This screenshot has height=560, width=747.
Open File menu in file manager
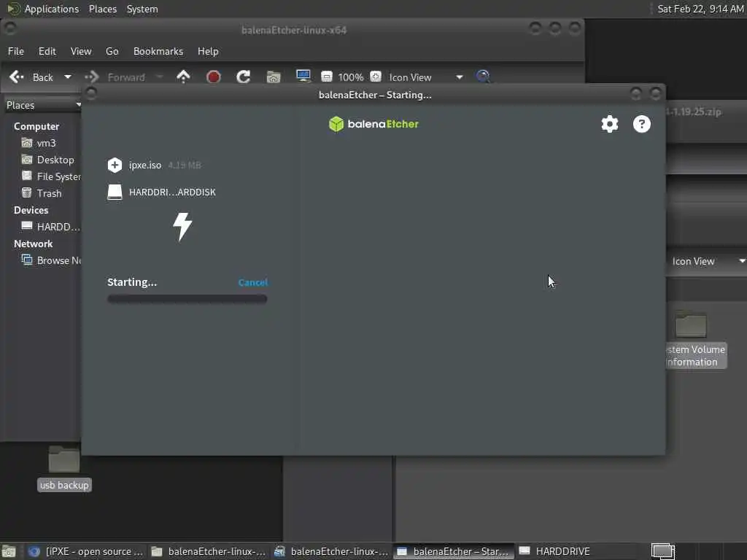(x=16, y=52)
